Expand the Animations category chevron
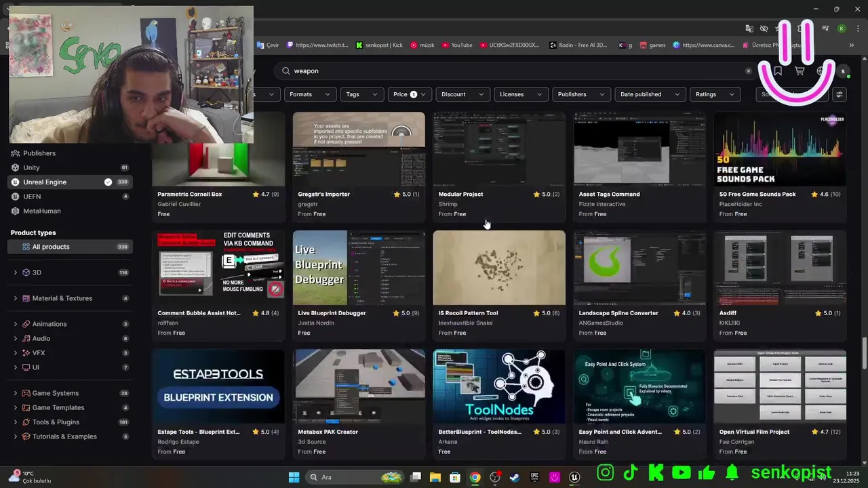The image size is (868, 488). [x=16, y=324]
